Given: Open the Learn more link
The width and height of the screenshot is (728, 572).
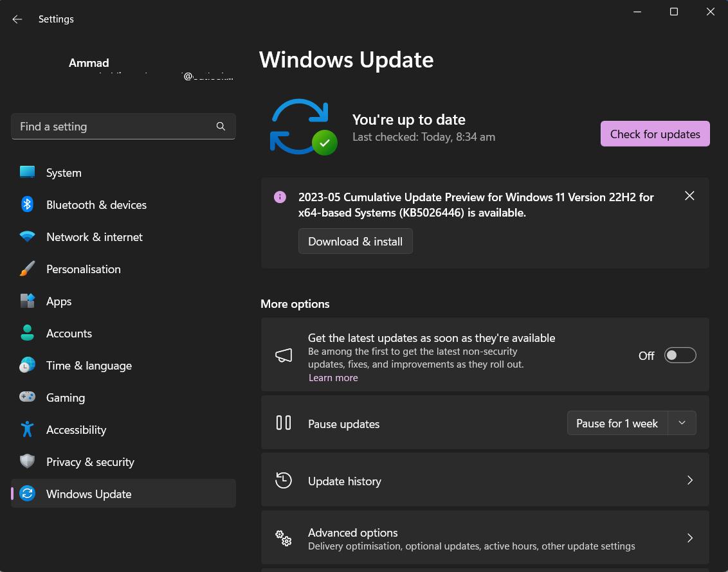Looking at the screenshot, I should pos(333,377).
